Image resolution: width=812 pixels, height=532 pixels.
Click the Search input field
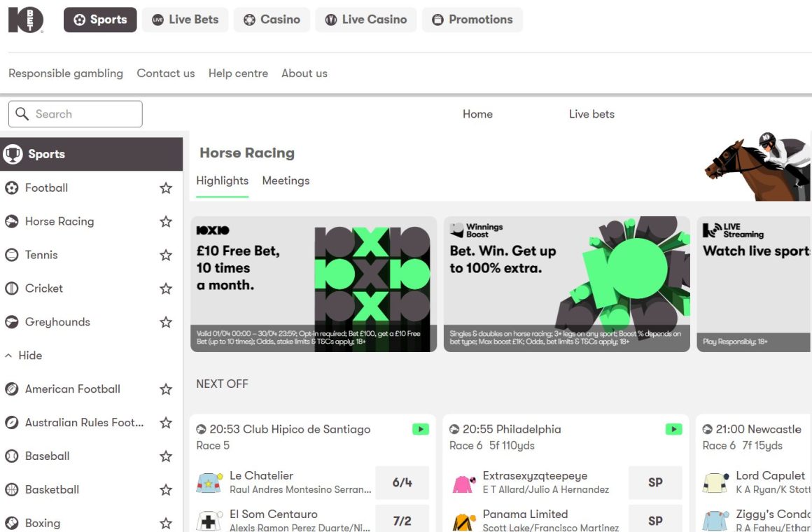[76, 114]
